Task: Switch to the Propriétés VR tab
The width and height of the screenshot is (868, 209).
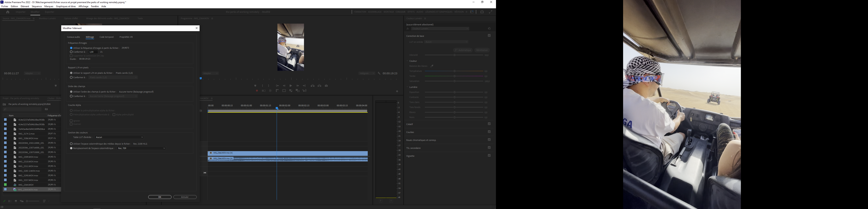Action: click(x=126, y=37)
